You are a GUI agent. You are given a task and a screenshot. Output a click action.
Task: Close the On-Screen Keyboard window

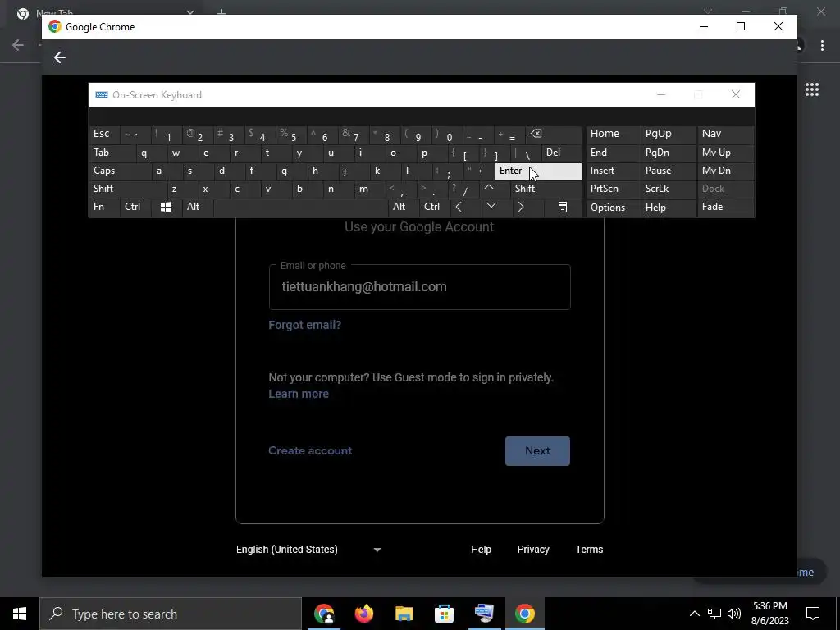(736, 95)
